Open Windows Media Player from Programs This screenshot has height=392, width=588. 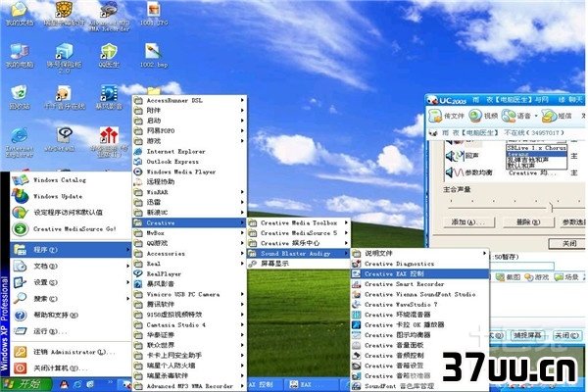click(x=189, y=171)
